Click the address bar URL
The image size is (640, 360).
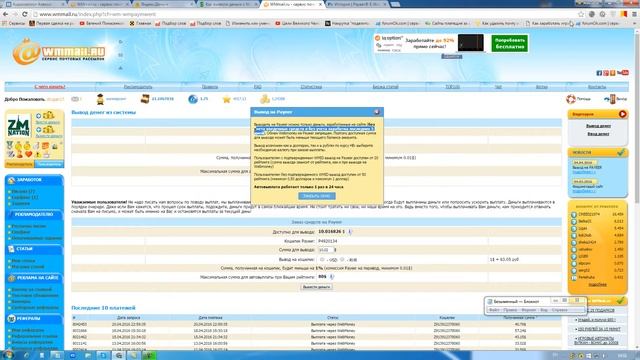98,14
